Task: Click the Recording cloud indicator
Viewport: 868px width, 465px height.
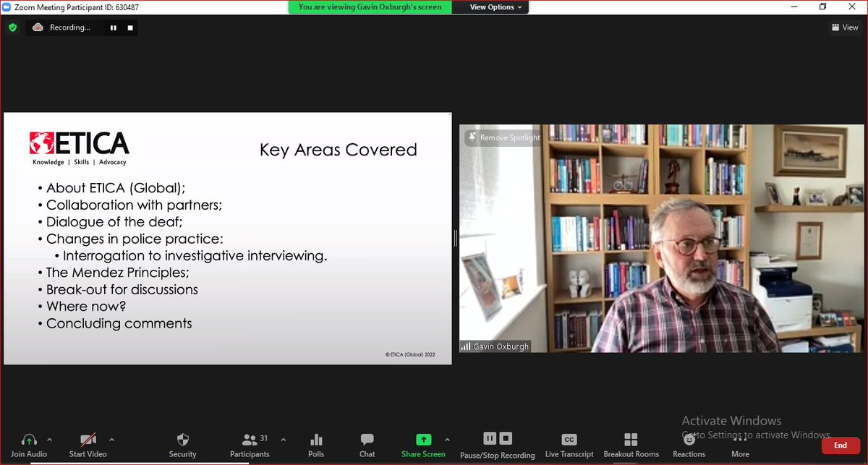Action: click(38, 27)
